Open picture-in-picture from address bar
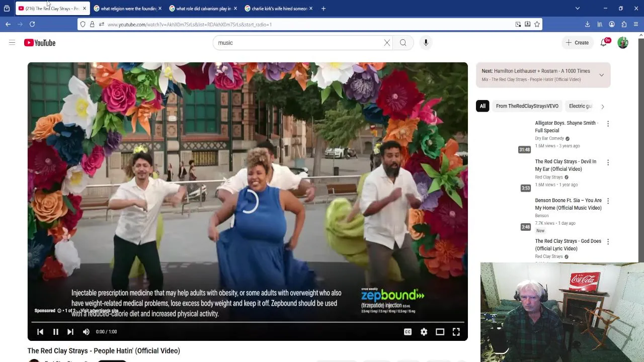Viewport: 644px width, 362px height. [x=518, y=24]
